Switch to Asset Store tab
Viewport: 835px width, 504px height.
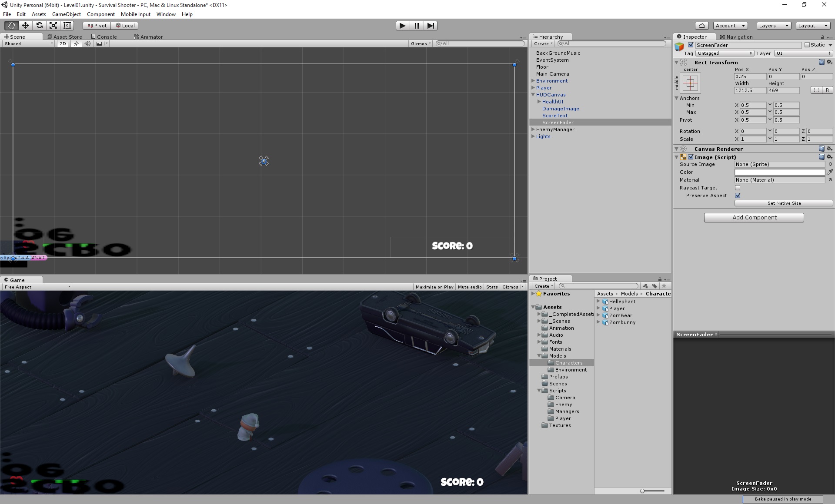64,37
